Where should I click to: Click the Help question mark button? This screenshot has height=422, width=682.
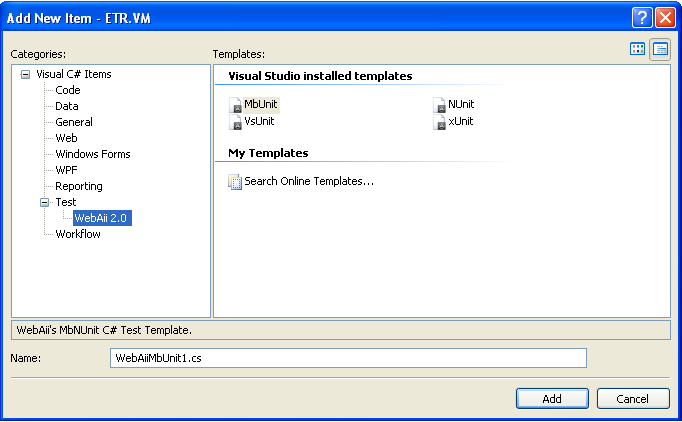(x=642, y=17)
